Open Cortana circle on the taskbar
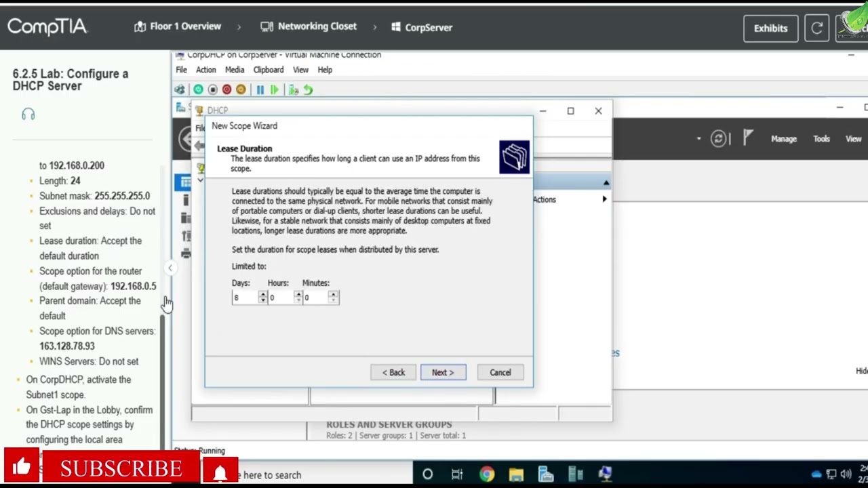The width and height of the screenshot is (868, 488). pos(427,474)
